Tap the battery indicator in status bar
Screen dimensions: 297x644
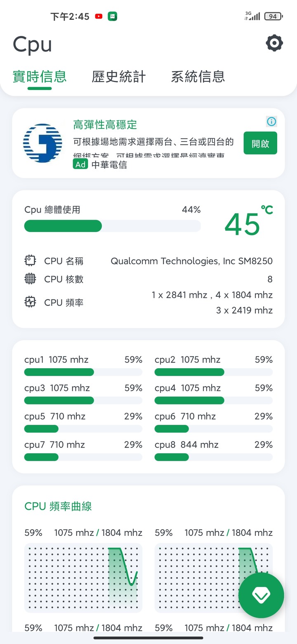[273, 17]
